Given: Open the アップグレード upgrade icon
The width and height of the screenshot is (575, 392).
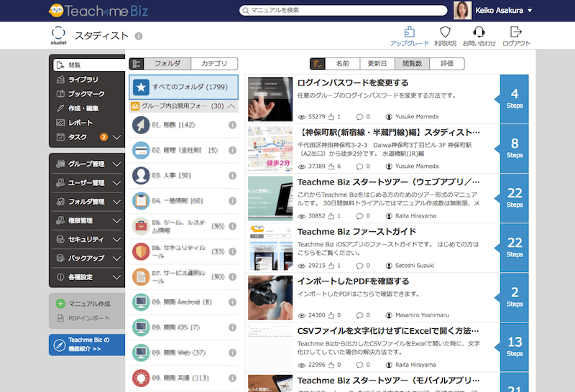Looking at the screenshot, I should pos(409,32).
